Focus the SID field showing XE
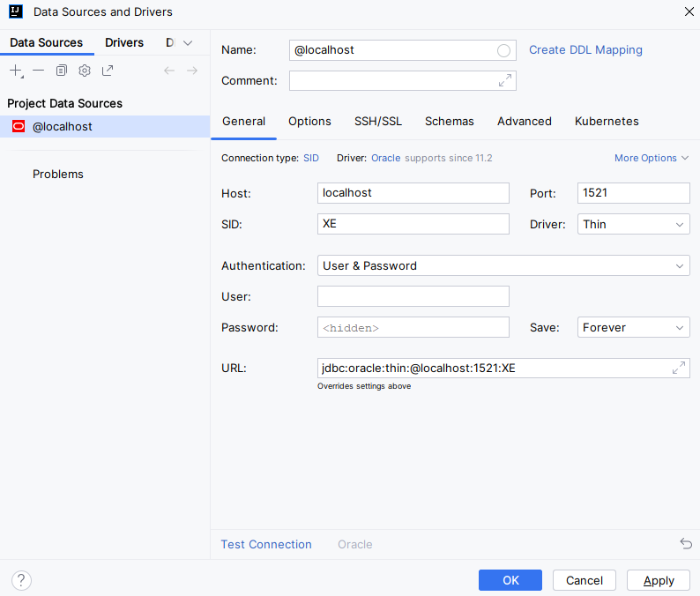The width and height of the screenshot is (700, 596). coord(413,224)
